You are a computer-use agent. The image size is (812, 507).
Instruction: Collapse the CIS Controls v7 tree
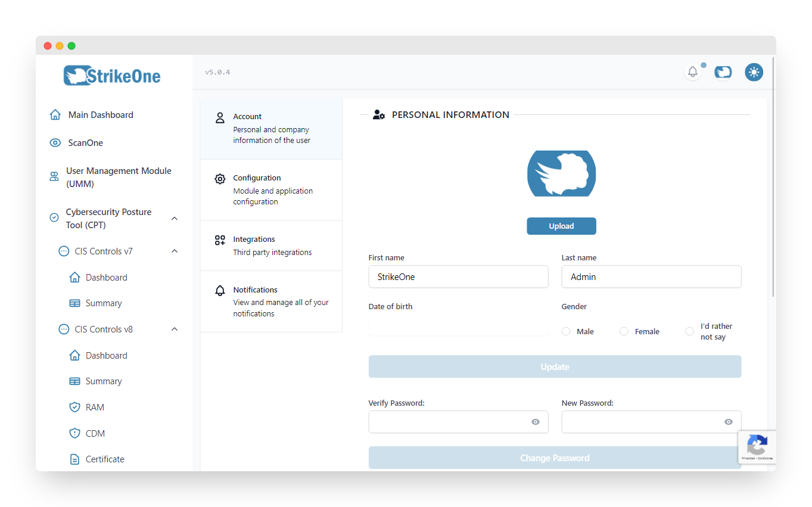pos(174,251)
